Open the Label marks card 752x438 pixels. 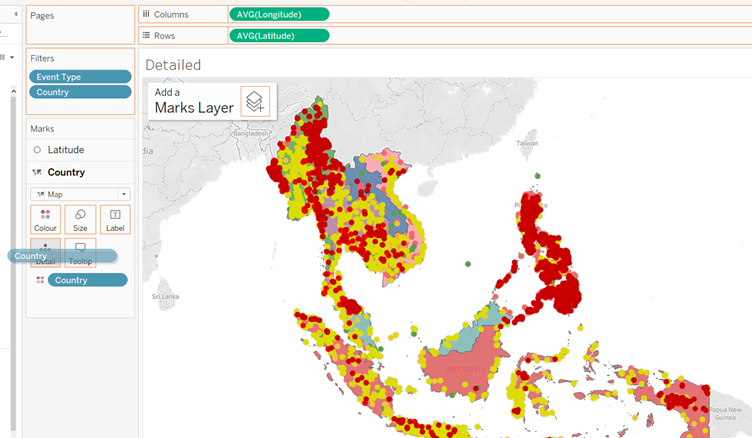coord(115,219)
